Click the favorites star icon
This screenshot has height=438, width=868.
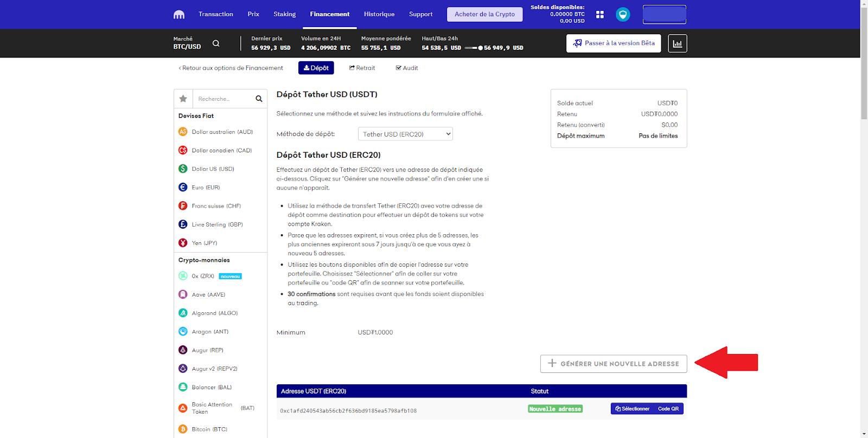coord(183,99)
